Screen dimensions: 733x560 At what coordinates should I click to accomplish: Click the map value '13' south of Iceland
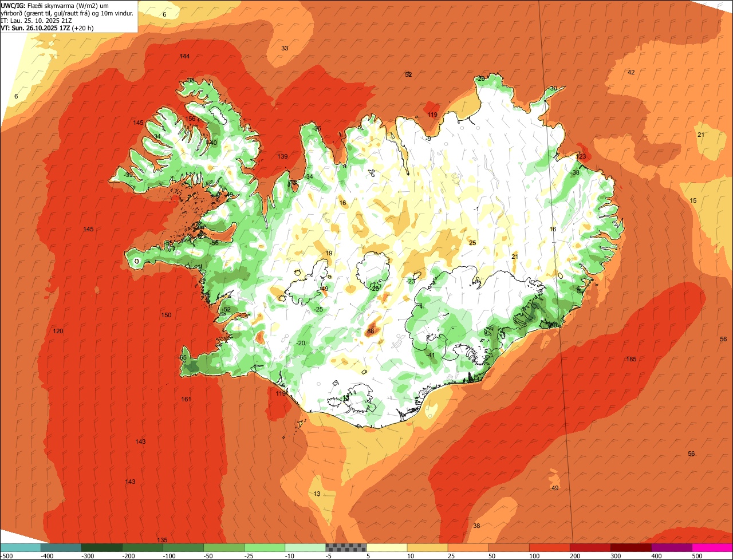point(317,494)
